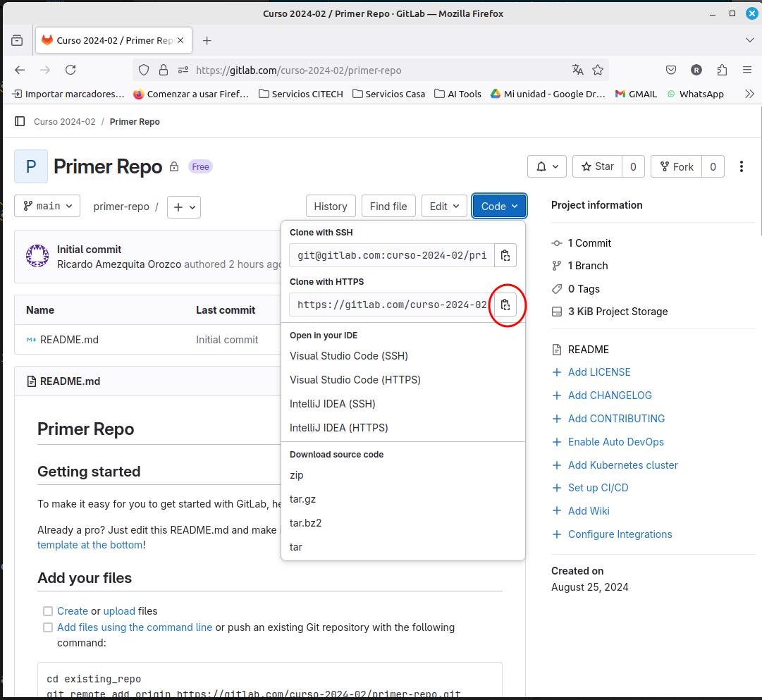Open project actions three-dot menu

pos(741,166)
